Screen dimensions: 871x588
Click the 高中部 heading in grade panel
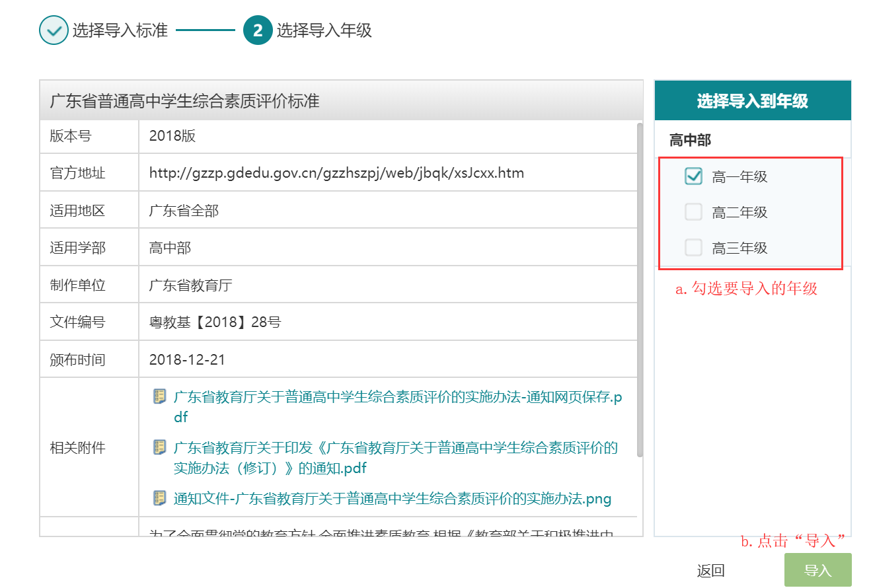(690, 140)
